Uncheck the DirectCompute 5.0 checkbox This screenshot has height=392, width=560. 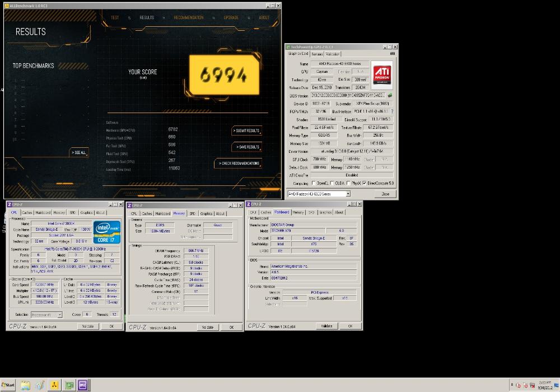365,183
